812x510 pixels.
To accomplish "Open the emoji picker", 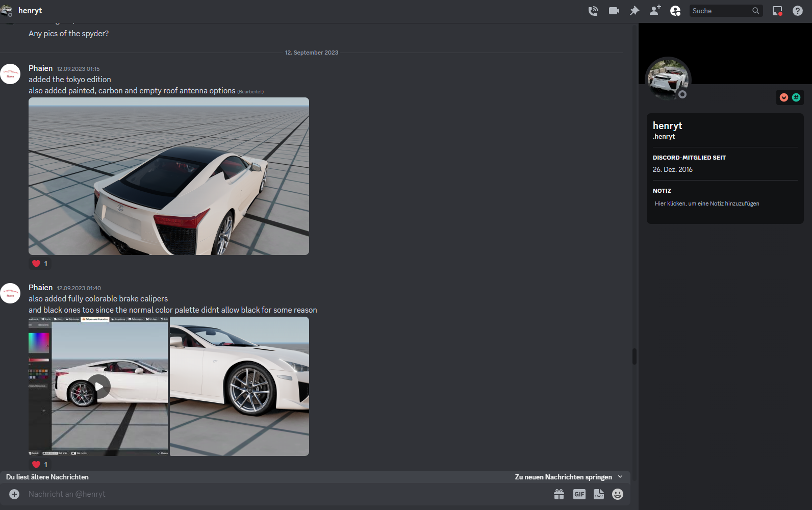I will coord(618,494).
